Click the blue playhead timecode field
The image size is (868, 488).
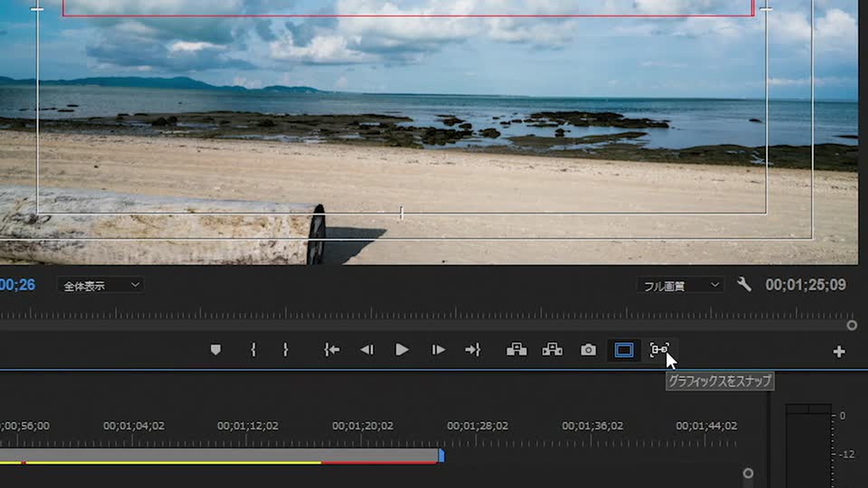tap(17, 285)
